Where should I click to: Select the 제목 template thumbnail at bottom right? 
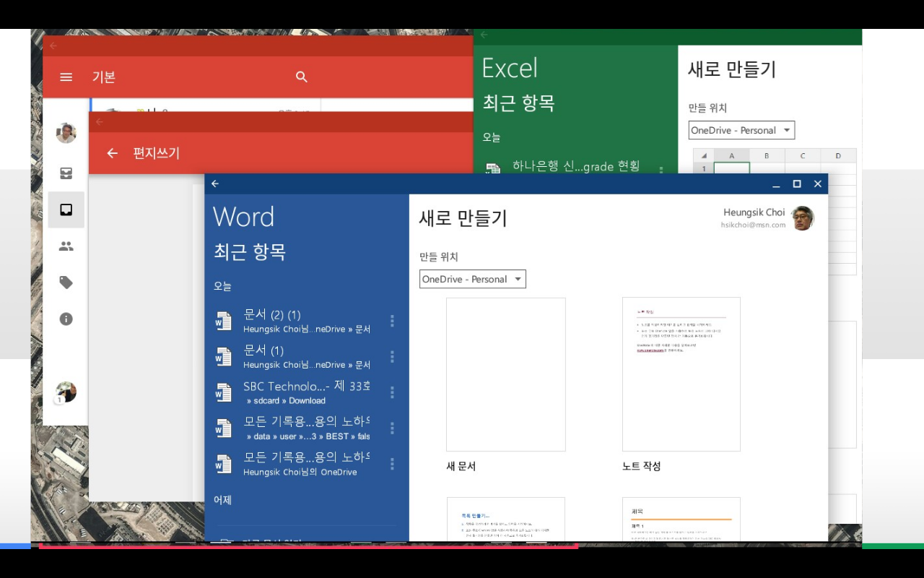pos(681,519)
